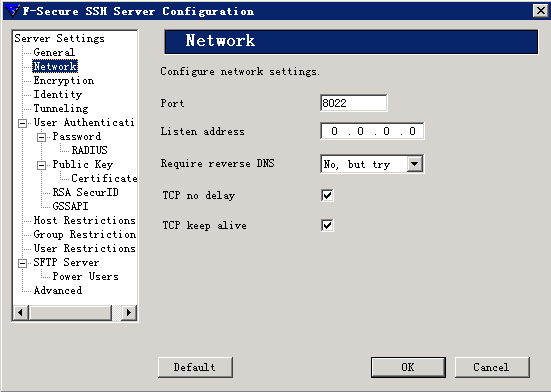The width and height of the screenshot is (551, 392).
Task: Click the Default button
Action: tap(195, 367)
